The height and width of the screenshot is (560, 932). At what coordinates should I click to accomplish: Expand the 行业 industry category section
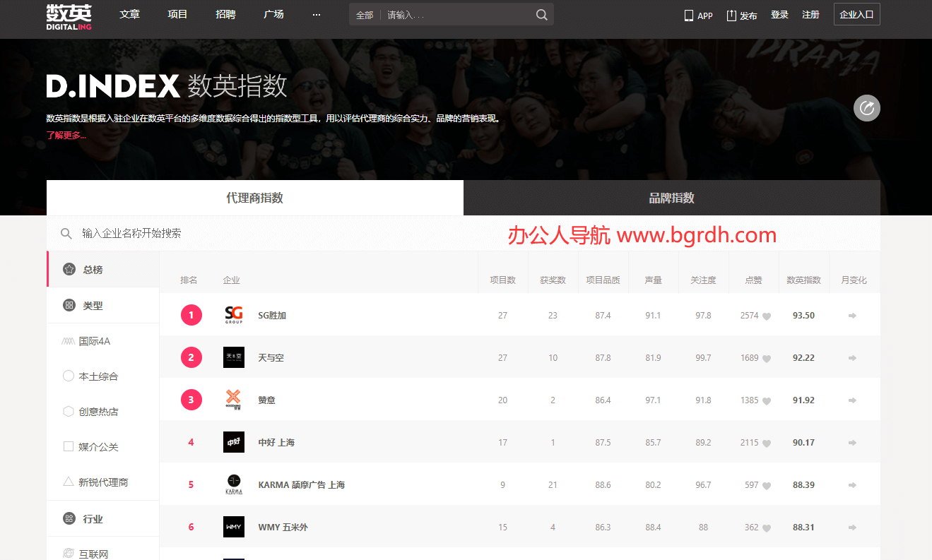tap(93, 519)
